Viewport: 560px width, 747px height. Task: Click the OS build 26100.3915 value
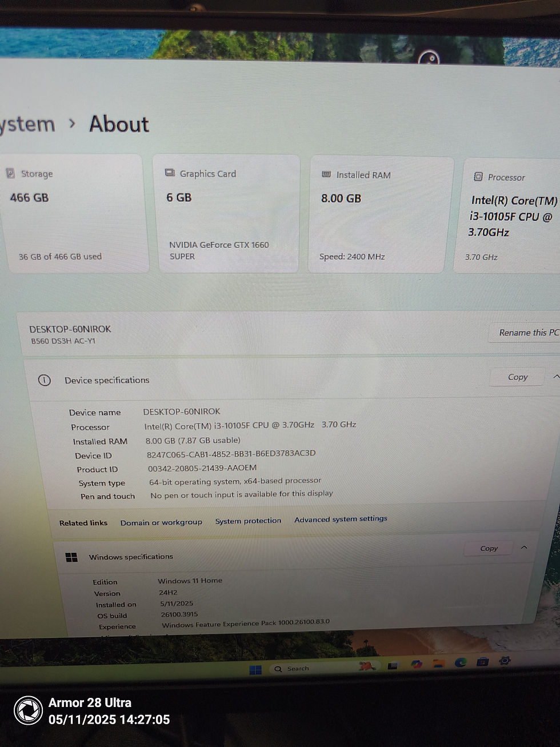pyautogui.click(x=179, y=614)
